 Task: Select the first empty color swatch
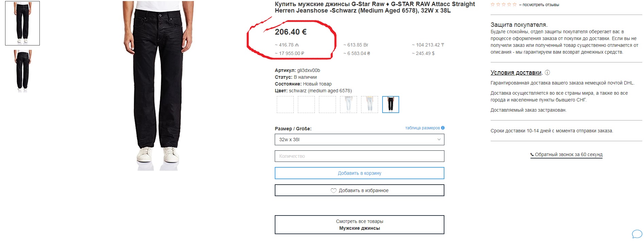285,105
